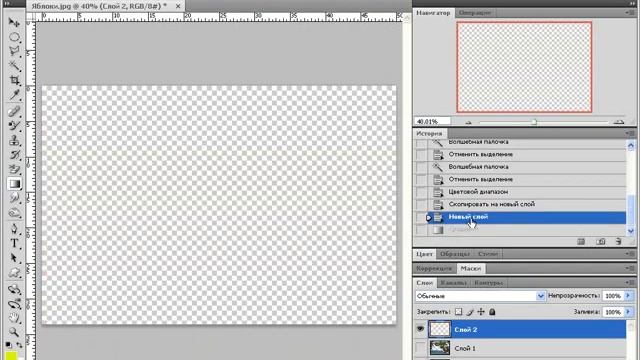Toggle lock transparent pixels

click(x=458, y=312)
